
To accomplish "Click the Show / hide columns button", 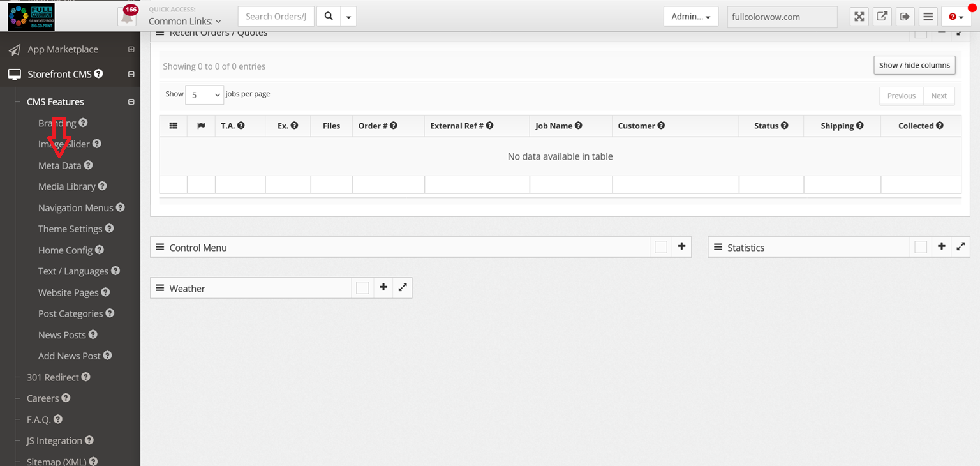I will click(914, 65).
